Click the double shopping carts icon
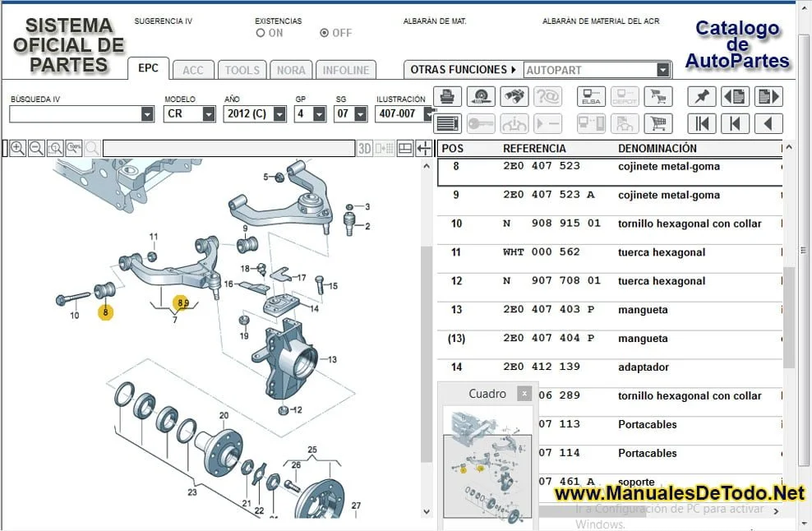Image resolution: width=812 pixels, height=531 pixels. [x=658, y=96]
